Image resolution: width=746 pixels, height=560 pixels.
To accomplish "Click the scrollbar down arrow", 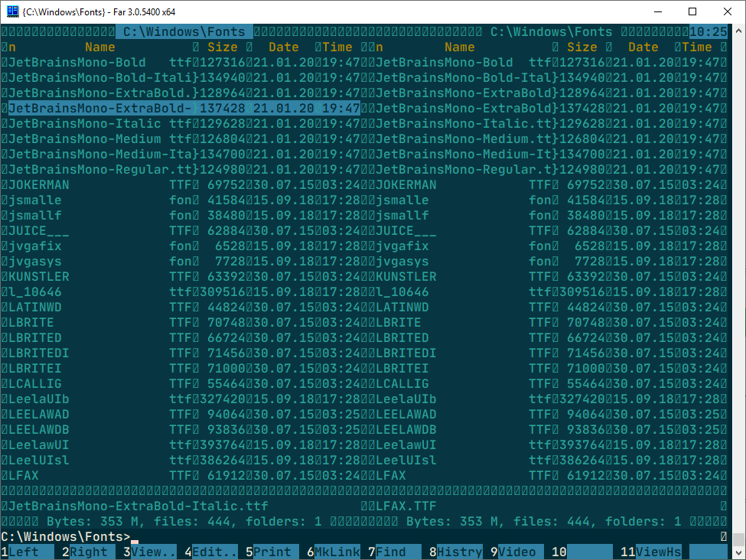I will pyautogui.click(x=738, y=553).
